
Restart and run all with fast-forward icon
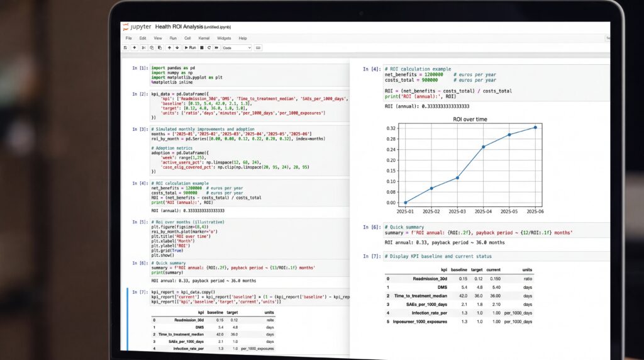pyautogui.click(x=216, y=48)
